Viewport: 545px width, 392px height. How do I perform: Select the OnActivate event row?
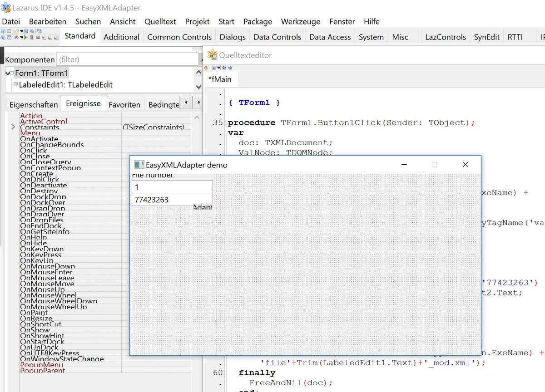pyautogui.click(x=104, y=139)
